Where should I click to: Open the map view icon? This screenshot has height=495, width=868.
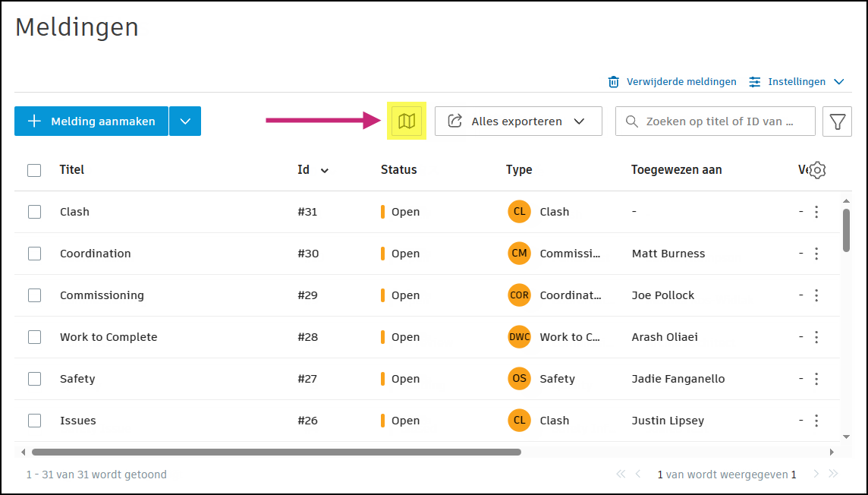(x=407, y=121)
